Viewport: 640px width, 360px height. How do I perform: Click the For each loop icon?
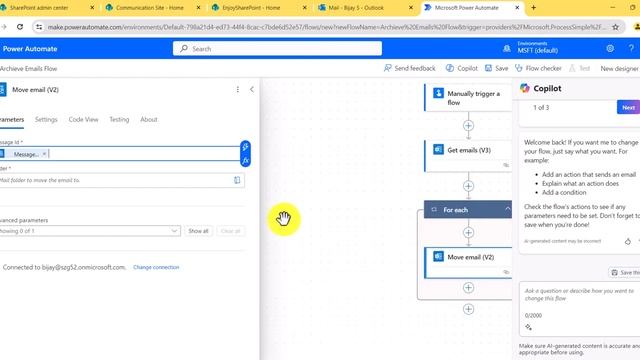pyautogui.click(x=434, y=210)
